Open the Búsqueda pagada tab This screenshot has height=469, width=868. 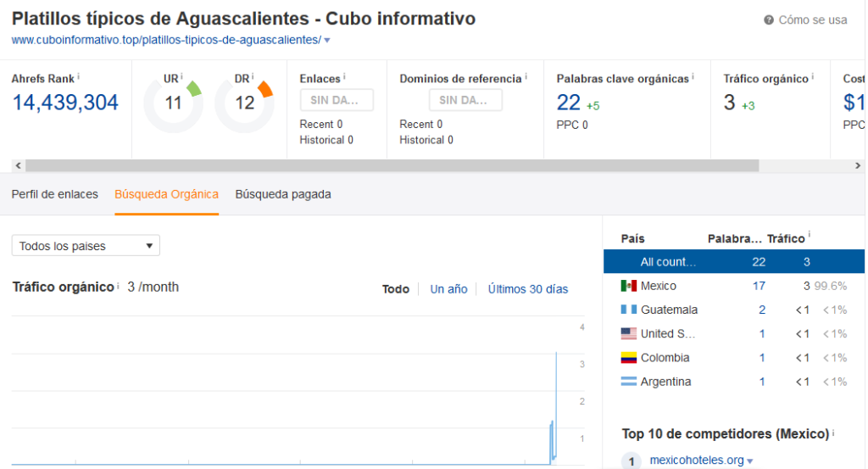pyautogui.click(x=283, y=194)
